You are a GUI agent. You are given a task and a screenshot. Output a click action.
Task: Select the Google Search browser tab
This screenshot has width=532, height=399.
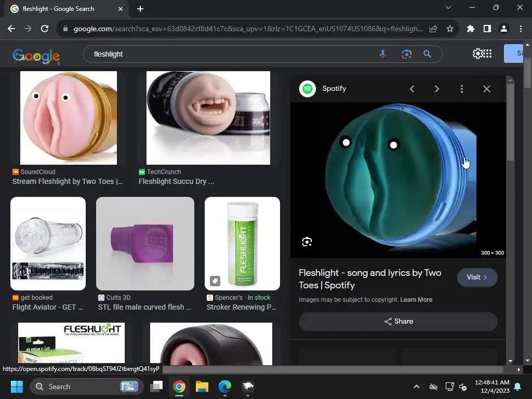point(66,9)
